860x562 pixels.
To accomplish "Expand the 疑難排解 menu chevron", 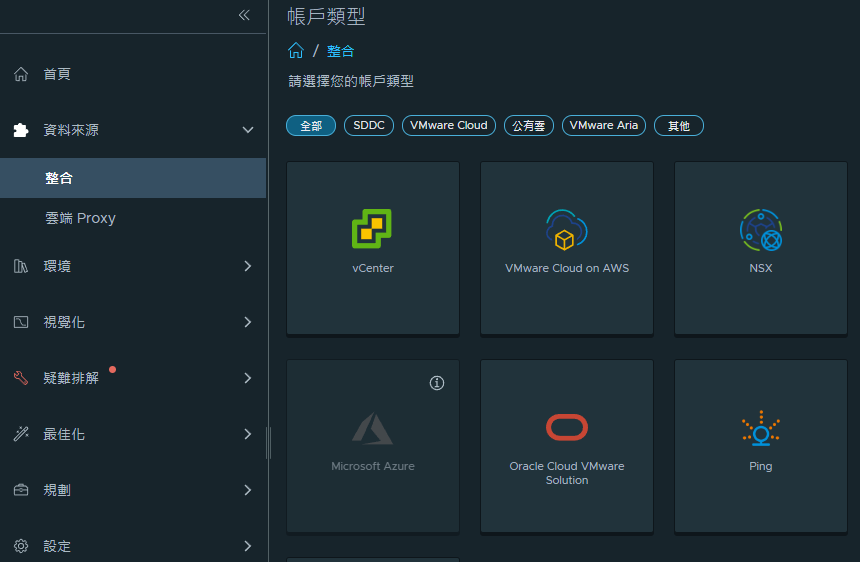I will point(248,378).
